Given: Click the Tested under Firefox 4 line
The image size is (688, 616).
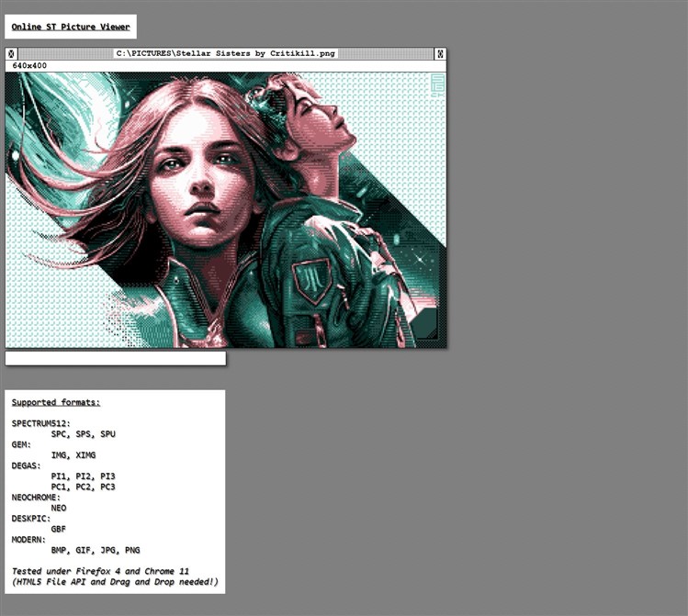Looking at the screenshot, I should click(x=100, y=571).
